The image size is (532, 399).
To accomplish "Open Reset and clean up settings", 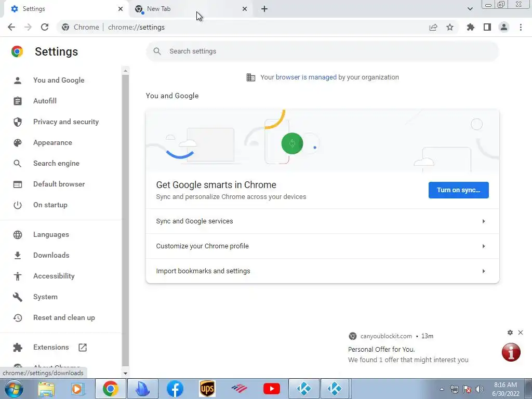I will pos(64,317).
